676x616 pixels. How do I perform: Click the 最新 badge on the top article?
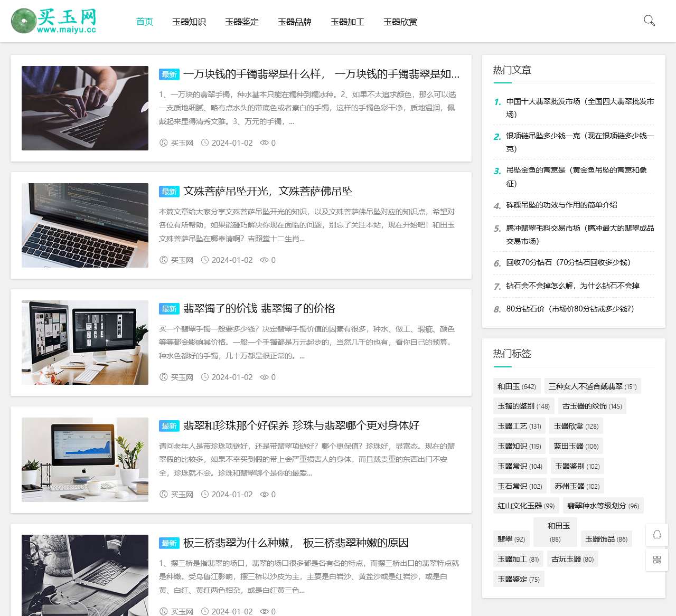[169, 74]
